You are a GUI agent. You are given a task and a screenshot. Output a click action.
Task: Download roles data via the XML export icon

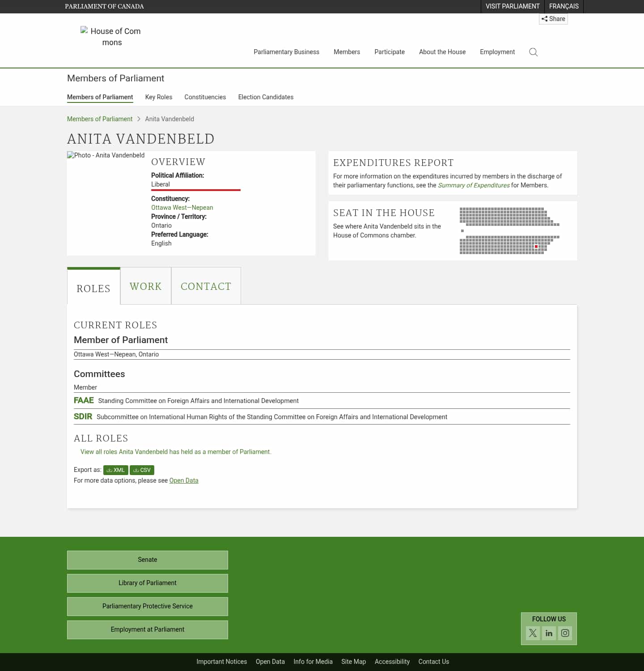pos(115,470)
